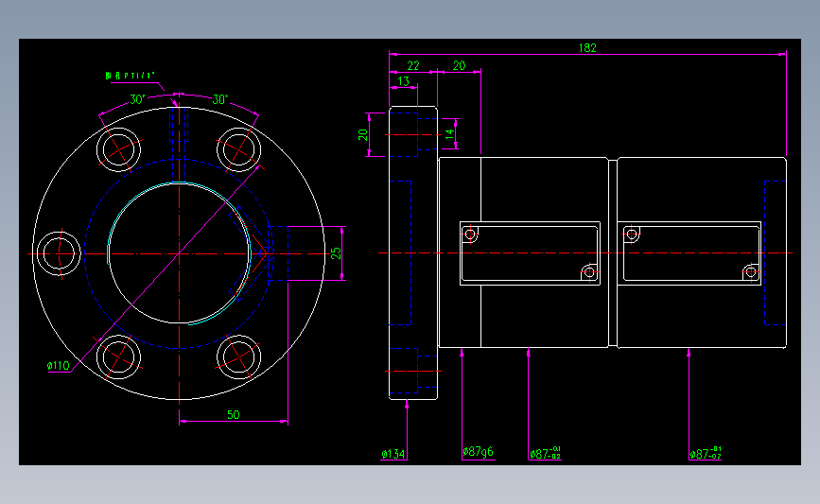Select the 182 overall length dimension
The height and width of the screenshot is (504, 820).
click(587, 48)
